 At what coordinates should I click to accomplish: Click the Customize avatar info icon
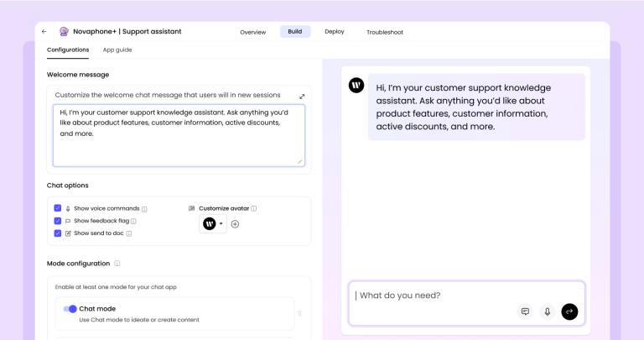[254, 208]
